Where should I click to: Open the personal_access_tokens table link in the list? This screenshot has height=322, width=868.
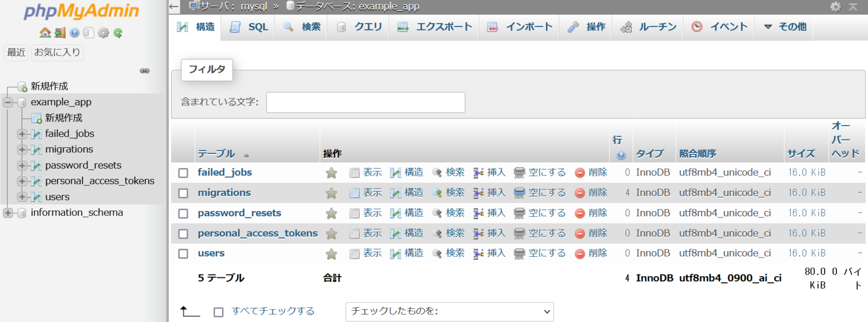pyautogui.click(x=257, y=233)
